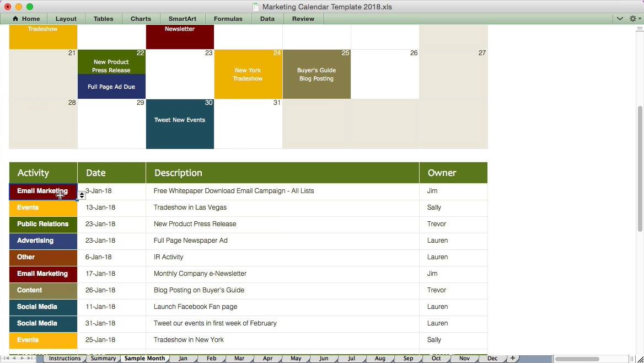Select the Sample Month sheet tab

pos(144,359)
